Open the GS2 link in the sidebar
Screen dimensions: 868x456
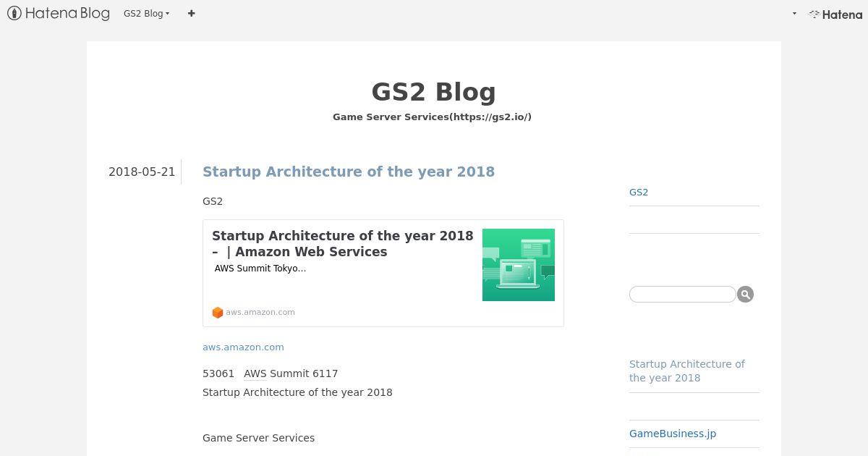639,192
